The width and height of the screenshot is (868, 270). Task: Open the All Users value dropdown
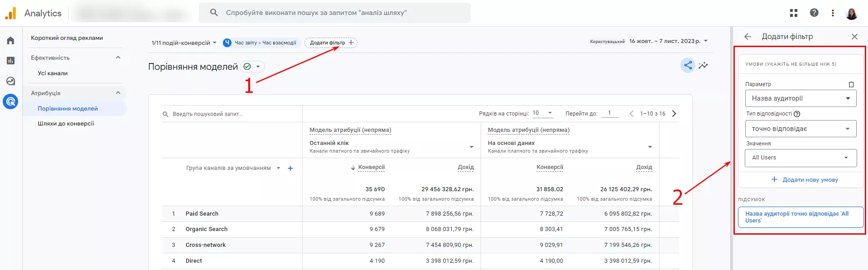(801, 158)
